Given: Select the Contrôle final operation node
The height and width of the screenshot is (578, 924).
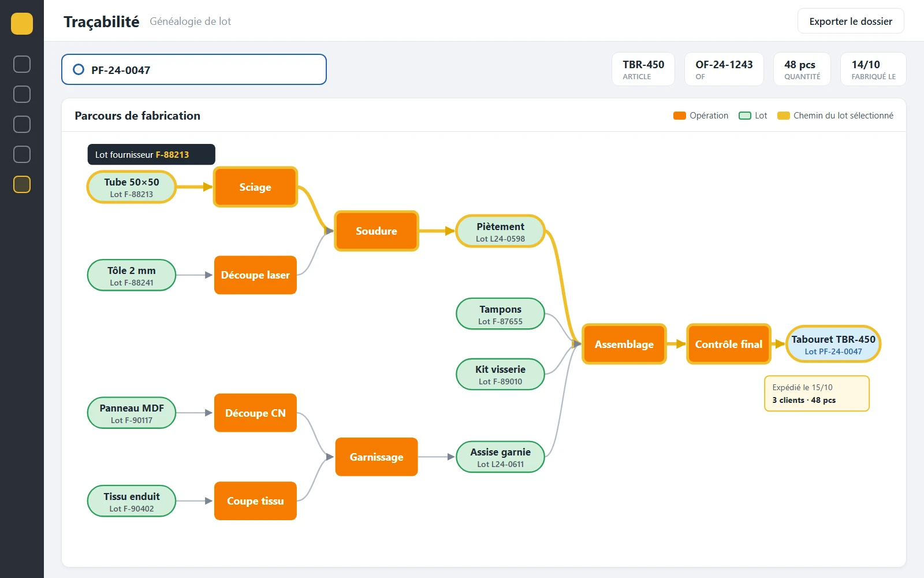Looking at the screenshot, I should pos(728,344).
